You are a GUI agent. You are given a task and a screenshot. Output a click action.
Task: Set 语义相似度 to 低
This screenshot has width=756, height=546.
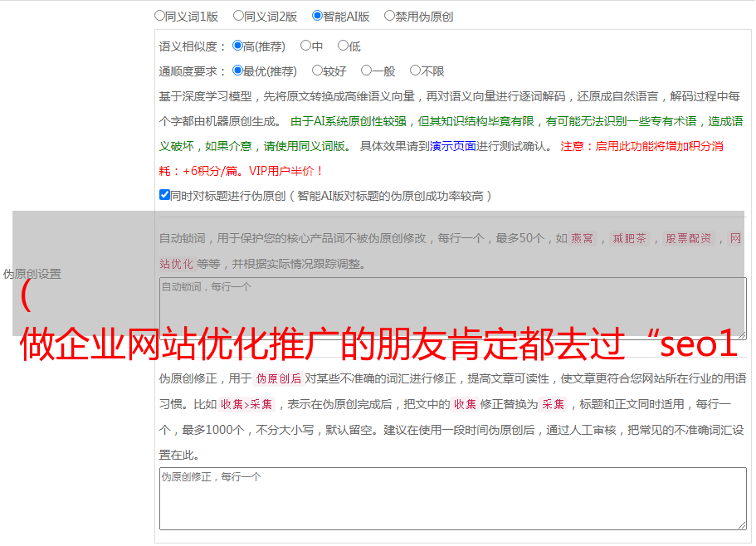[x=343, y=46]
